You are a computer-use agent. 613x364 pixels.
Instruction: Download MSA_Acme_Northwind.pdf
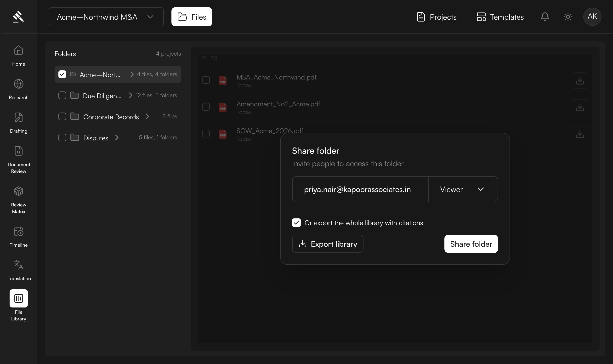[580, 80]
